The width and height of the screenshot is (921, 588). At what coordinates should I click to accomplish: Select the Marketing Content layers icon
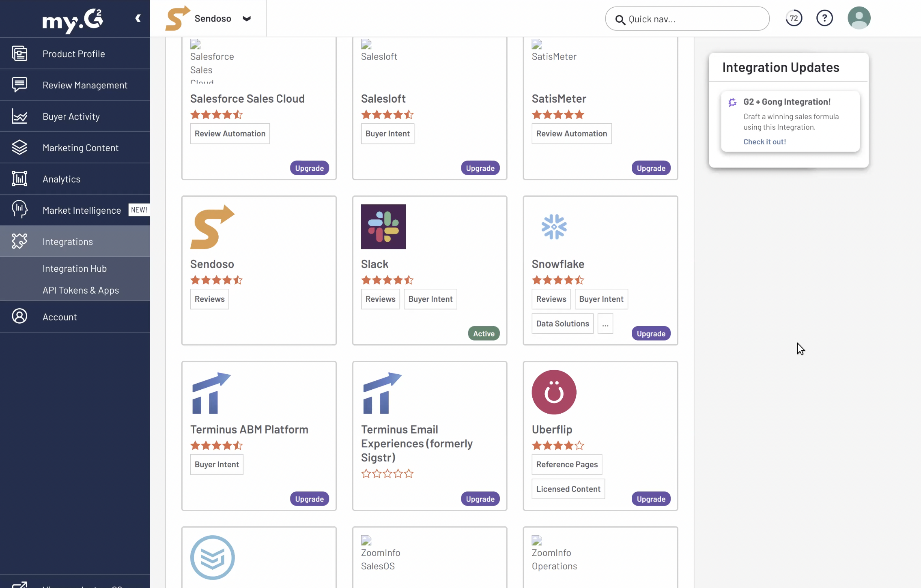pyautogui.click(x=19, y=148)
